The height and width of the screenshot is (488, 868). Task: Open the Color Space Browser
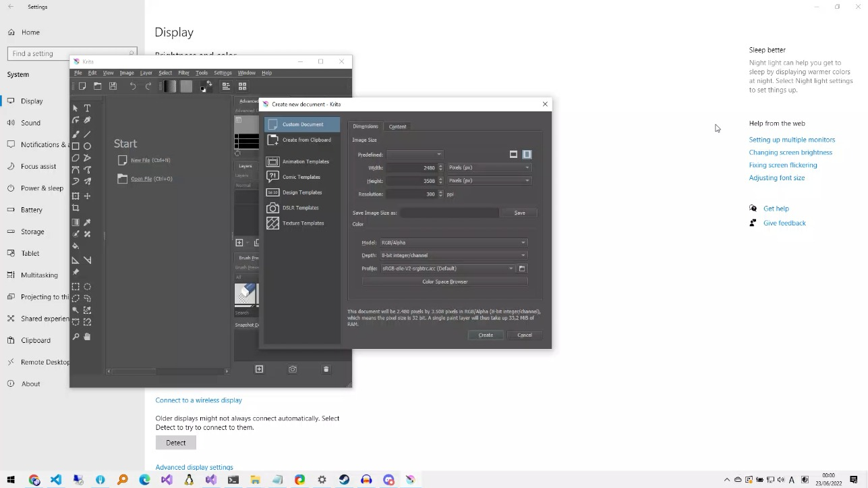point(444,281)
